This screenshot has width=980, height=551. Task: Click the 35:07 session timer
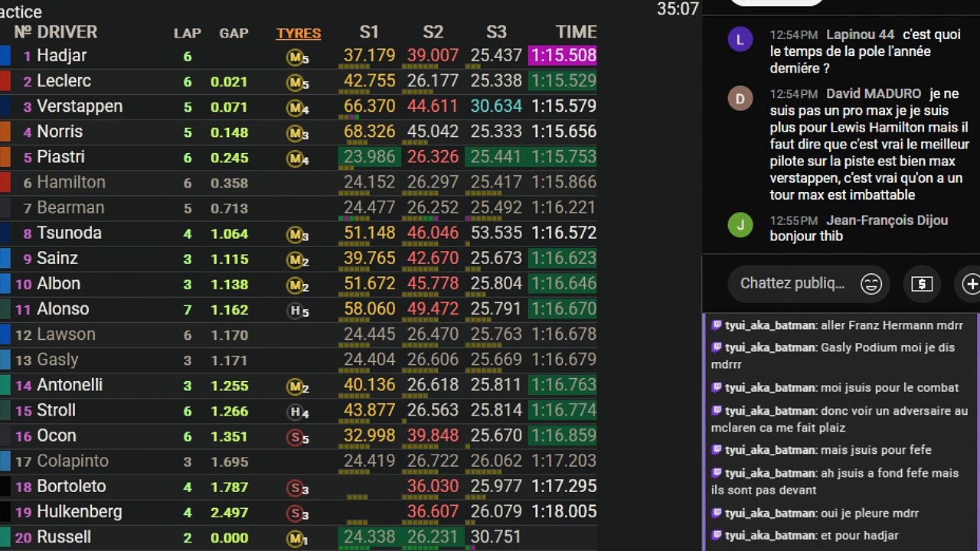coord(678,9)
